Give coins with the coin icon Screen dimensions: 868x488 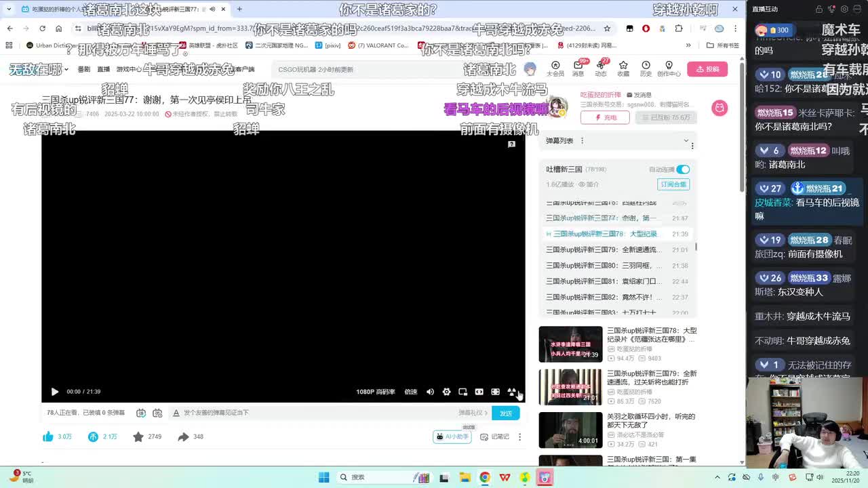coord(93,436)
